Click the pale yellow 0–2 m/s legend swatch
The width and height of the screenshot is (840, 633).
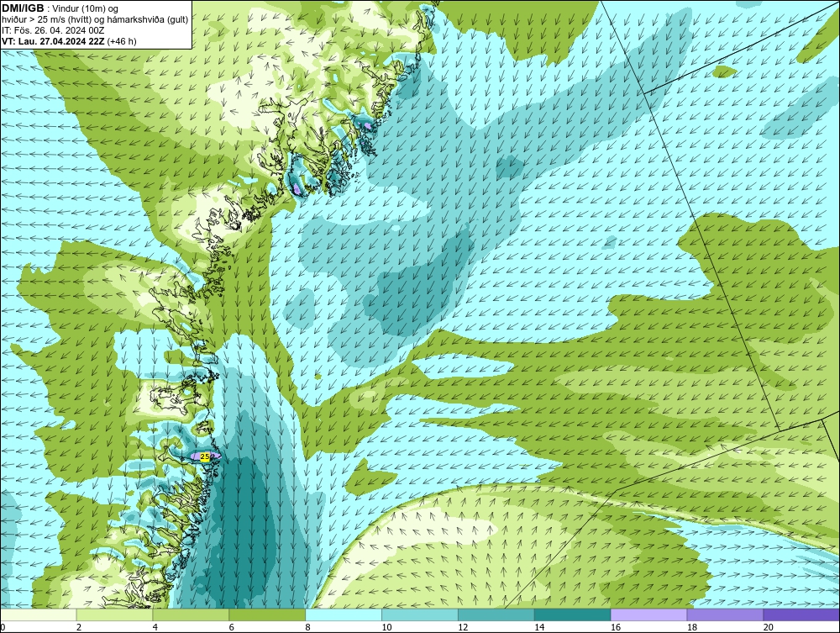click(39, 615)
